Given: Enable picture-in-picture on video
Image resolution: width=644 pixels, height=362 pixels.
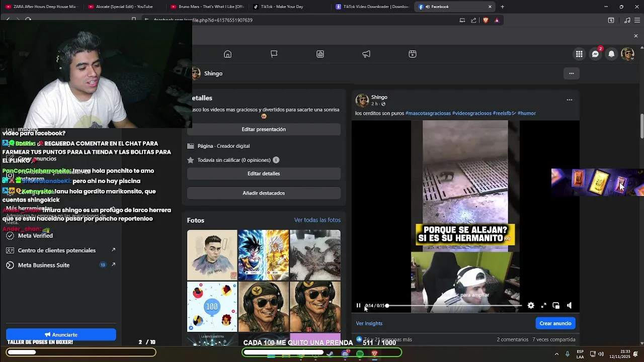Looking at the screenshot, I should [556, 306].
